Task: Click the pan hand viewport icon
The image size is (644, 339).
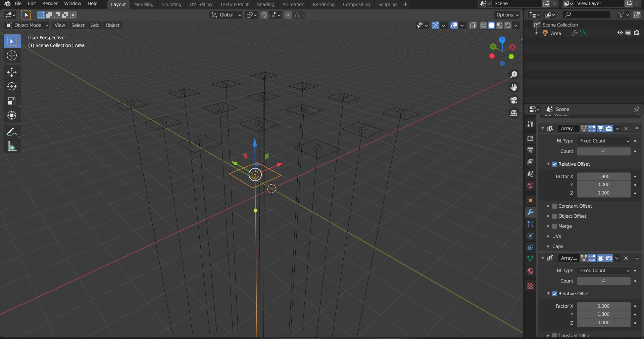Action: click(514, 87)
